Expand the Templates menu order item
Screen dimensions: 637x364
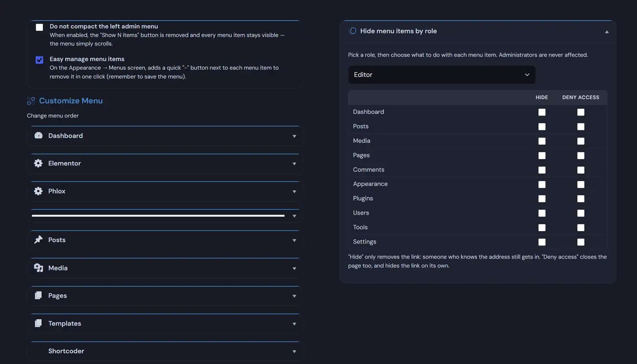pyautogui.click(x=294, y=324)
